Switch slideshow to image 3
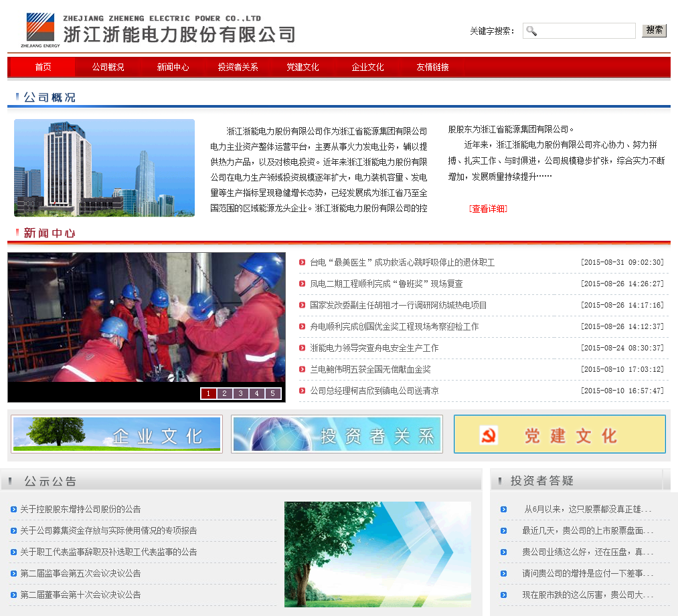This screenshot has width=678, height=616. pyautogui.click(x=240, y=393)
